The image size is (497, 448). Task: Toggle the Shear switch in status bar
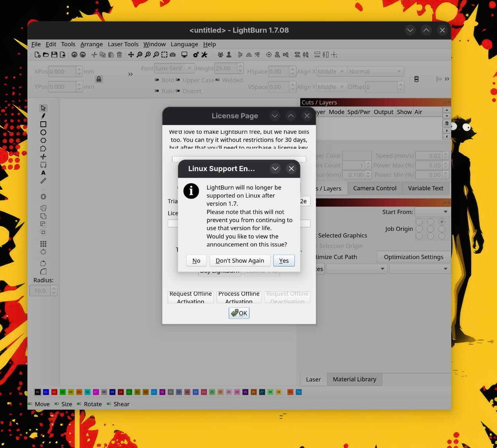tap(109, 404)
